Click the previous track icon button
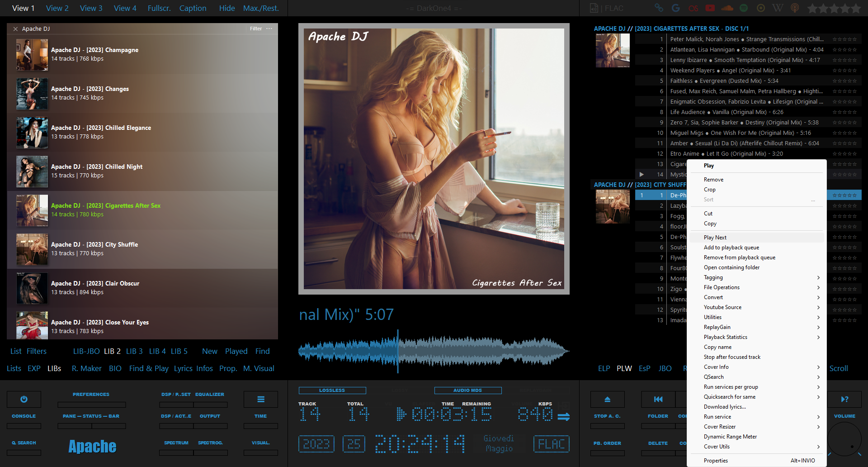The image size is (868, 467). [x=658, y=399]
